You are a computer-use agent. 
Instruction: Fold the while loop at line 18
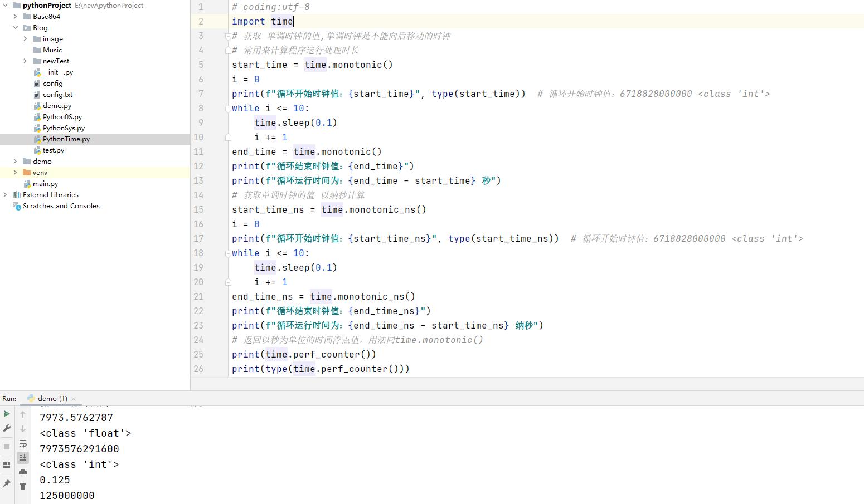pyautogui.click(x=228, y=253)
